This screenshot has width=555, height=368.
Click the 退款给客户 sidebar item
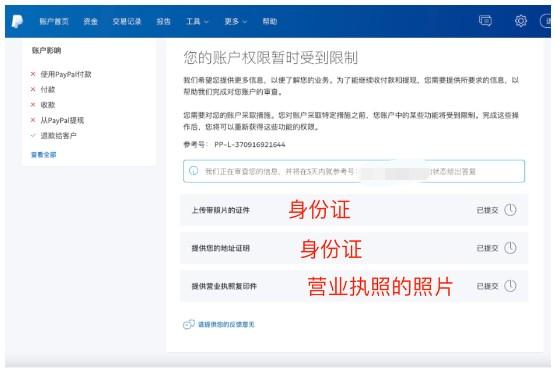point(58,136)
